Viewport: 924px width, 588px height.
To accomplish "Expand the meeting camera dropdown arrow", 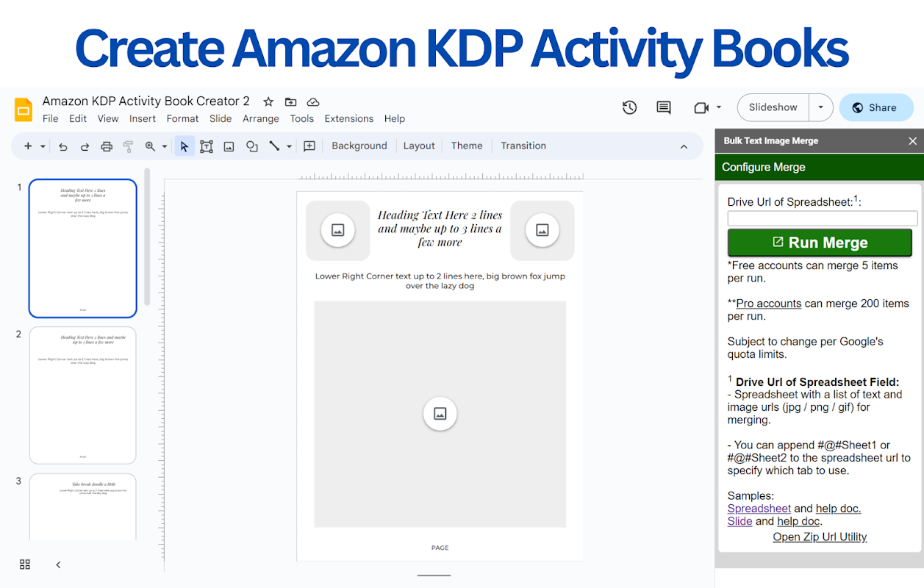I will 719,108.
